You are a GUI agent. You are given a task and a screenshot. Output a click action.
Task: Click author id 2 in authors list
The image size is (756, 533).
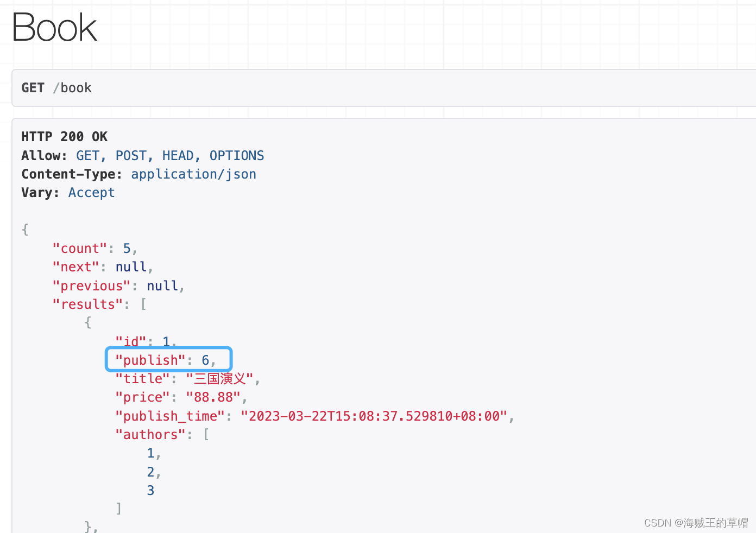click(x=150, y=472)
